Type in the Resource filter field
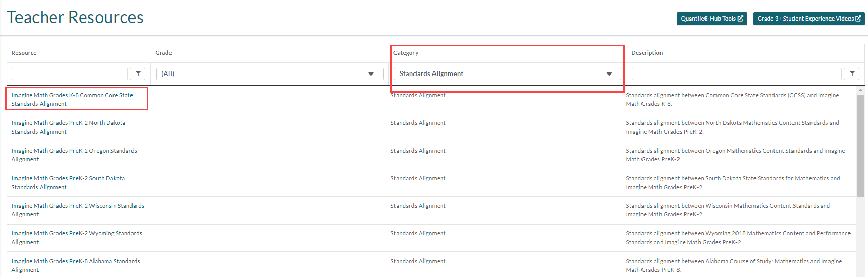 70,74
